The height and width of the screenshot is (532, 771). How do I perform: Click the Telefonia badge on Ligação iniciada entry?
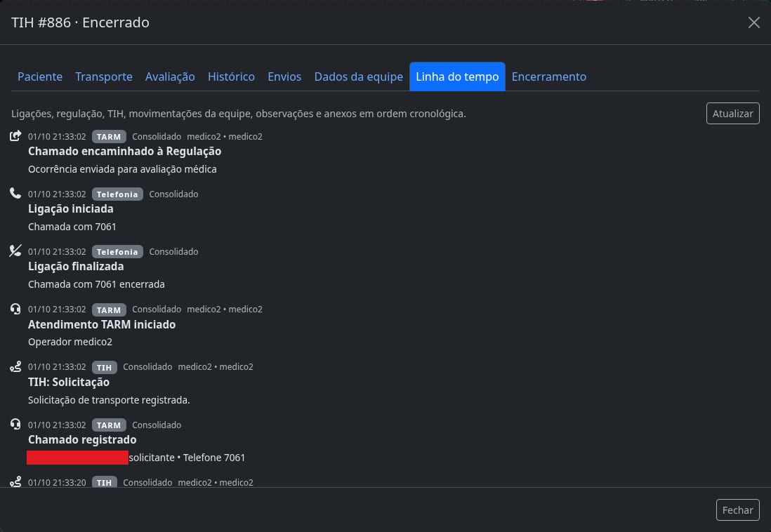[x=117, y=194]
